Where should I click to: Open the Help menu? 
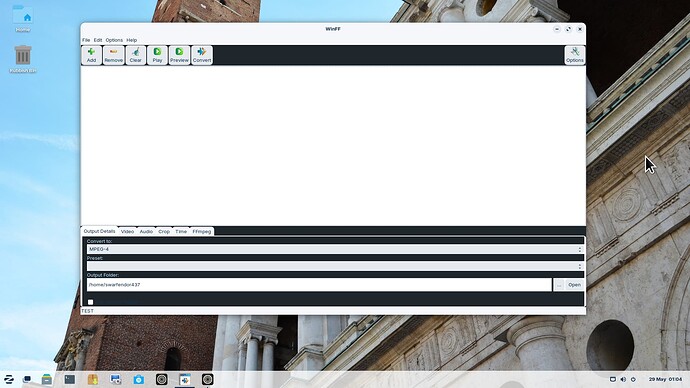132,40
